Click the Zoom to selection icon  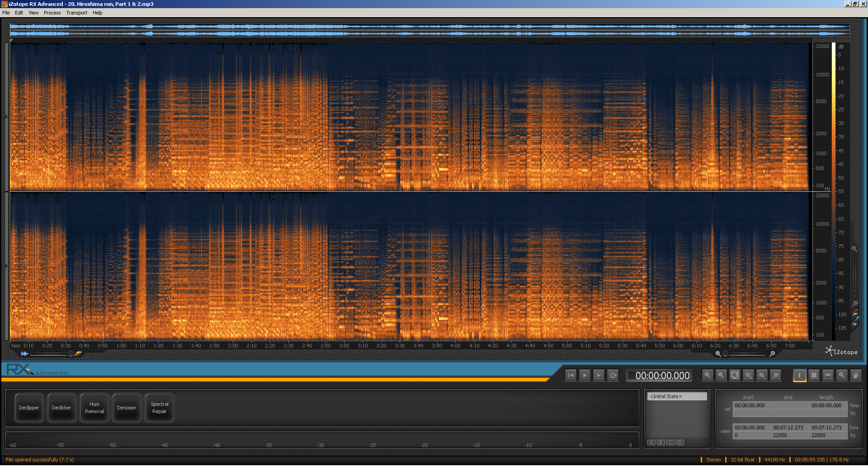pyautogui.click(x=749, y=375)
